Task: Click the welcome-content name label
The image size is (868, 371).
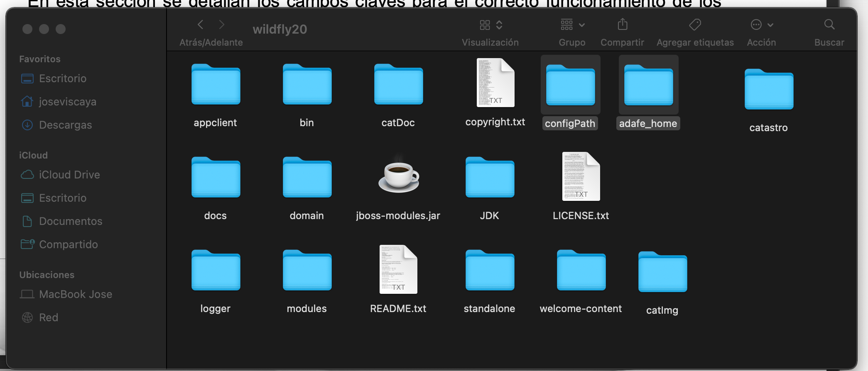Action: click(x=581, y=309)
